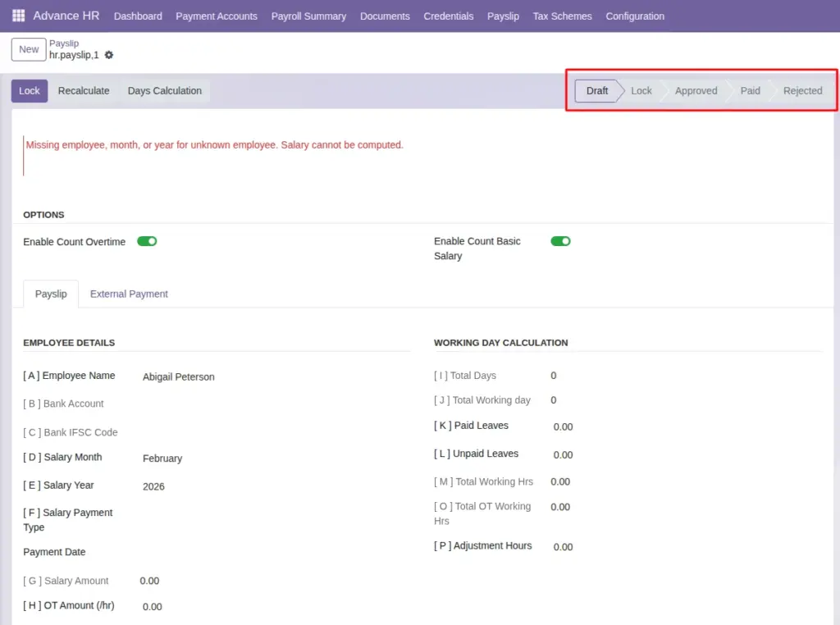This screenshot has width=840, height=625.
Task: Click the Total OT Working Hrs value
Action: coord(560,507)
